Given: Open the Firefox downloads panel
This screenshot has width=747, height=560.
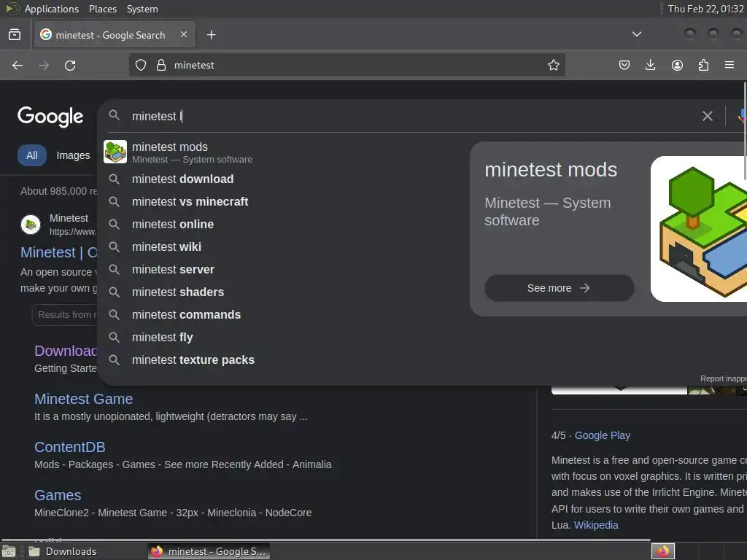Looking at the screenshot, I should click(x=650, y=65).
